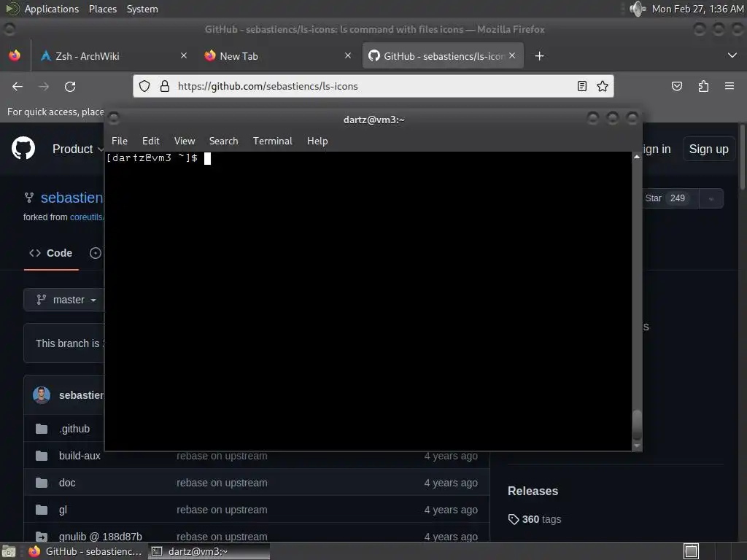Screen dimensions: 747x560
Task: Click GitHub Sign up button
Action: (x=708, y=149)
